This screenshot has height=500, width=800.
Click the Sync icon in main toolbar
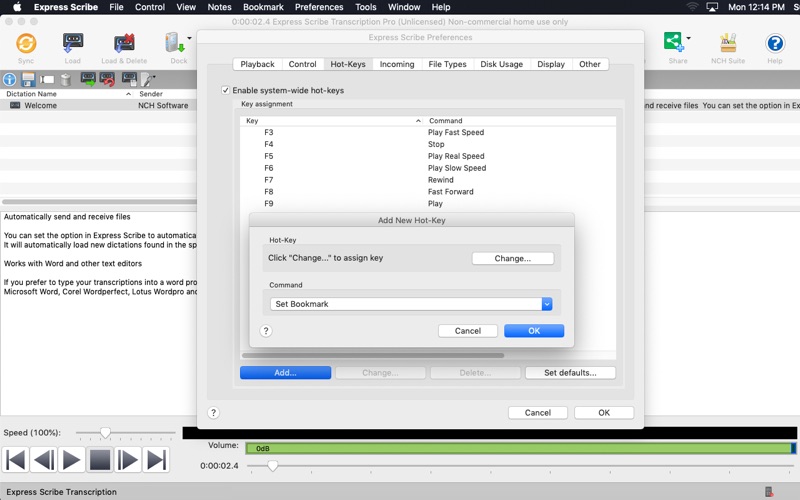pyautogui.click(x=26, y=43)
